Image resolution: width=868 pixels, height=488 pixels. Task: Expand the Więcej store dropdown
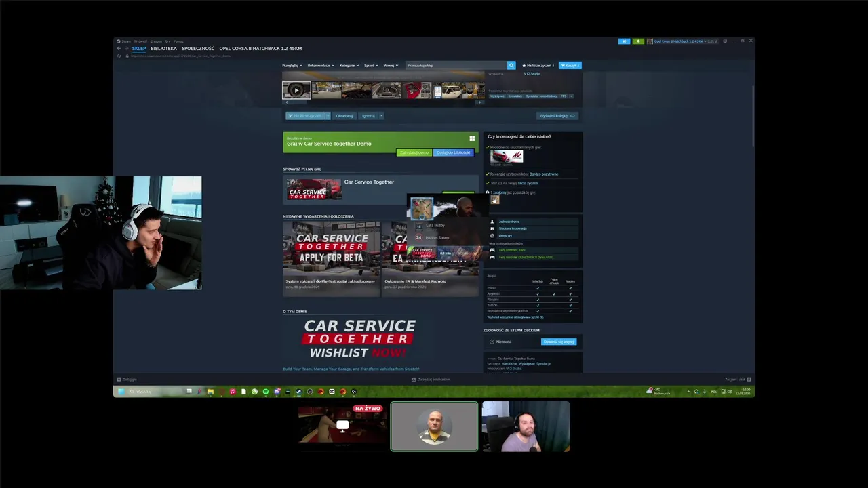point(391,66)
